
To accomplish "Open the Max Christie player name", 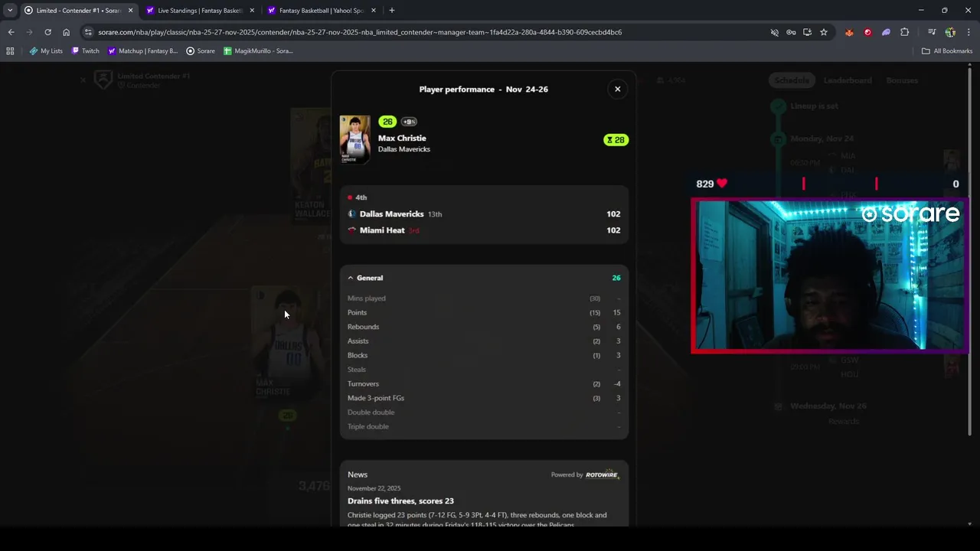I will click(x=402, y=139).
